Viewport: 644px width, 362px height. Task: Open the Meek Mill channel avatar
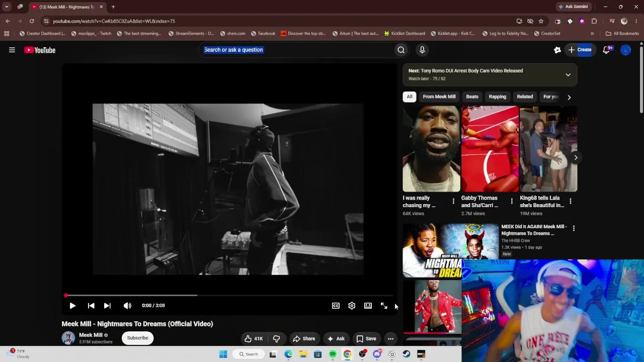[68, 338]
